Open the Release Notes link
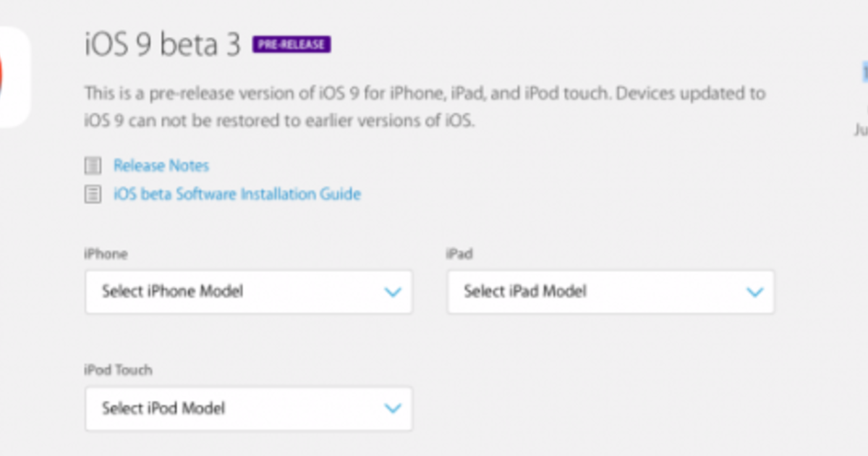The height and width of the screenshot is (456, 868). pos(161,165)
